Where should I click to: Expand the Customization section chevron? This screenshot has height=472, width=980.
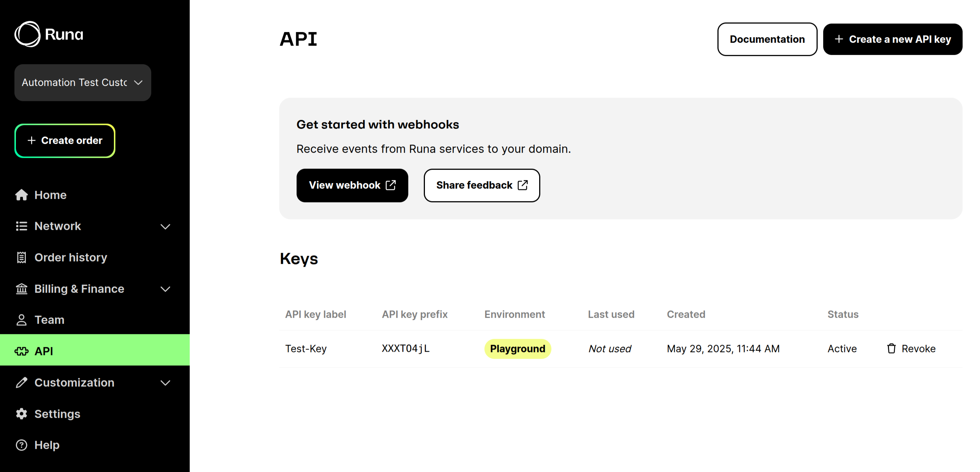[165, 383]
